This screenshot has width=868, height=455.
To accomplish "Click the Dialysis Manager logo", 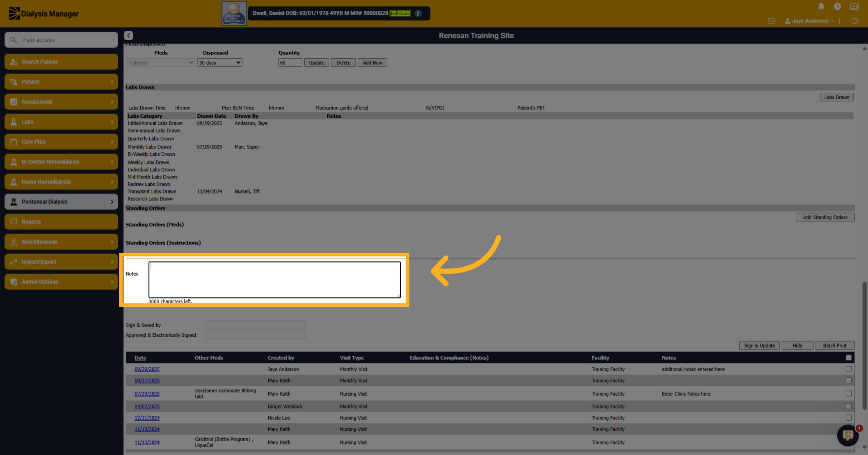I will (44, 14).
